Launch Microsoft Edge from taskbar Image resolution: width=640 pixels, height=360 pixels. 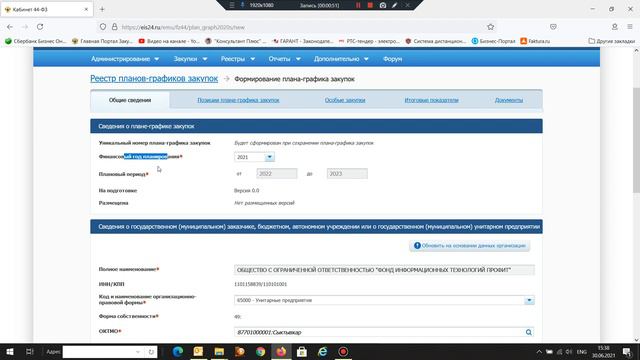pos(178,351)
